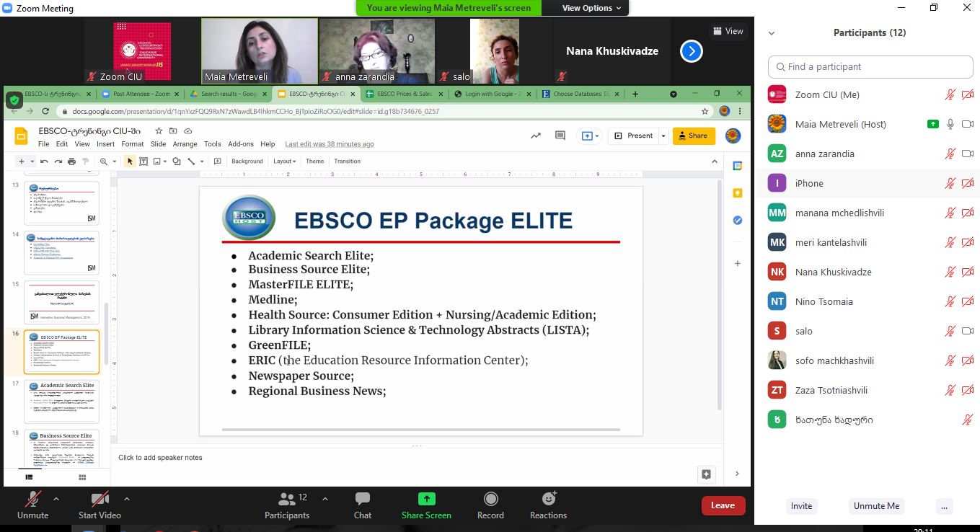Screen dimensions: 980x532
Task: Open the Participants panel icon
Action: (287, 499)
